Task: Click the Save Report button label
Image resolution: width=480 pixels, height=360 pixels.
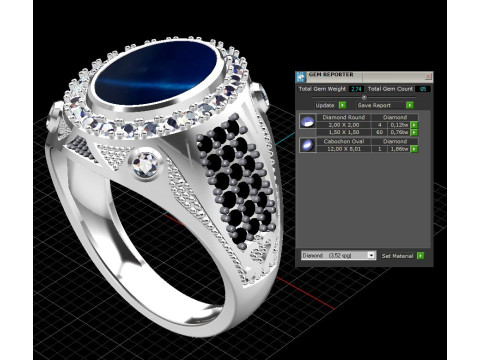Action: click(x=374, y=105)
